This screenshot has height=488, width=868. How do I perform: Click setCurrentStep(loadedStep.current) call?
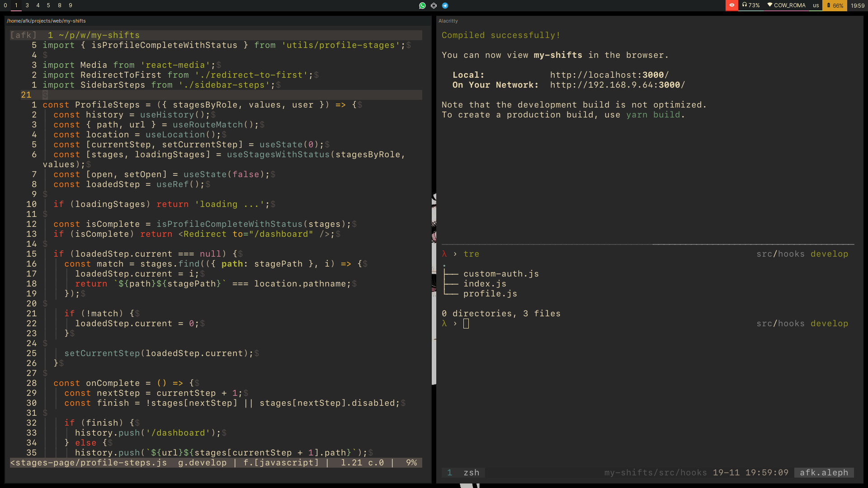[156, 353]
